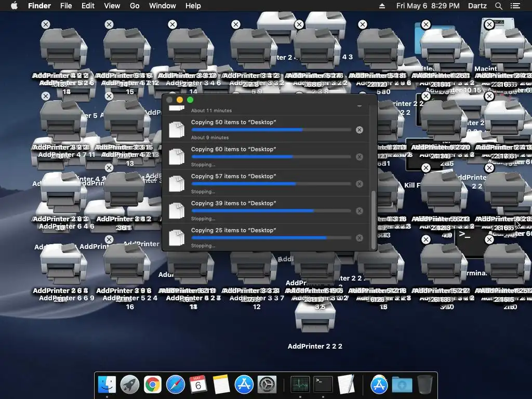The height and width of the screenshot is (399, 532).
Task: Launch Safari from the Dock
Action: point(176,384)
